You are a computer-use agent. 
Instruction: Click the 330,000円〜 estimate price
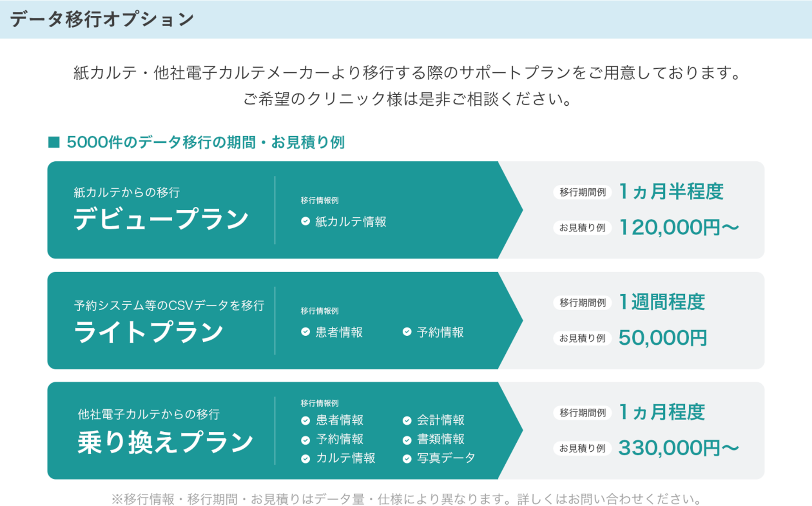click(x=679, y=448)
